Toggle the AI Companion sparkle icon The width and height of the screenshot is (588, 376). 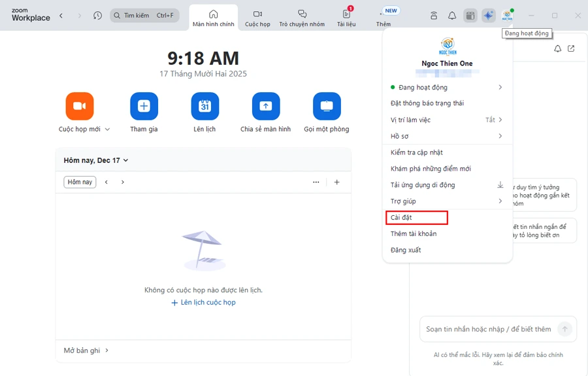[488, 16]
